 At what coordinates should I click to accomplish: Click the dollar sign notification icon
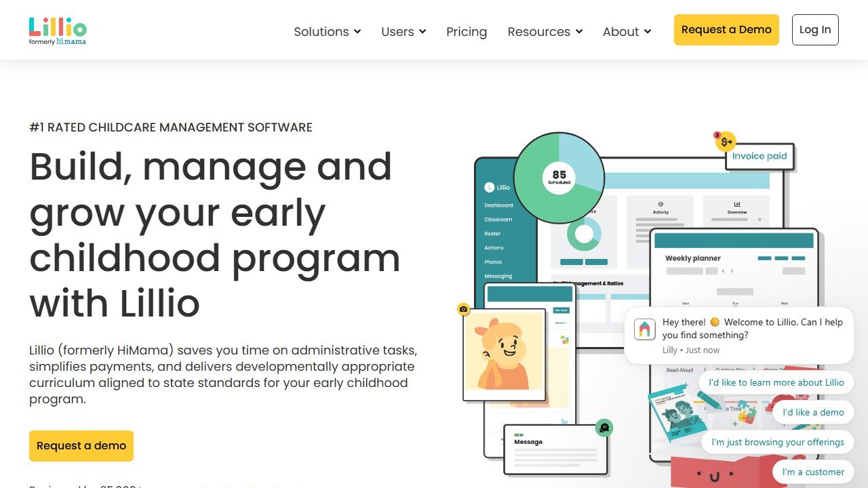tap(726, 142)
